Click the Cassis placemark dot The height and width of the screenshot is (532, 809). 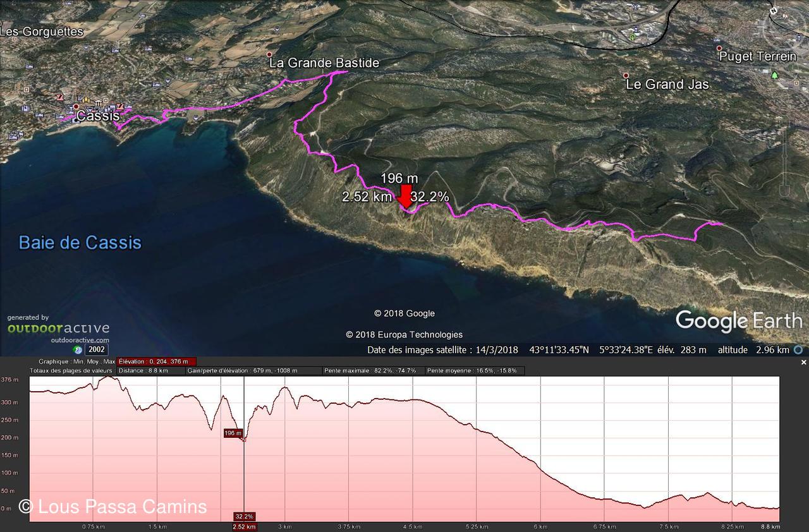76,107
